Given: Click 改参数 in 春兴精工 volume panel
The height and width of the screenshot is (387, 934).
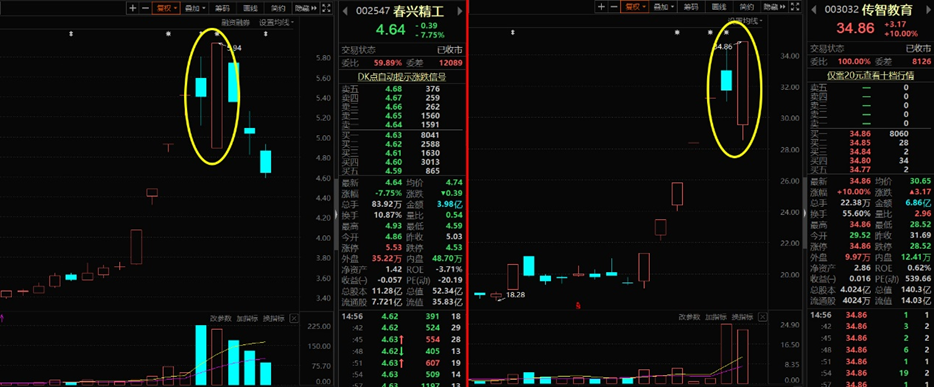Looking at the screenshot, I should (x=220, y=319).
